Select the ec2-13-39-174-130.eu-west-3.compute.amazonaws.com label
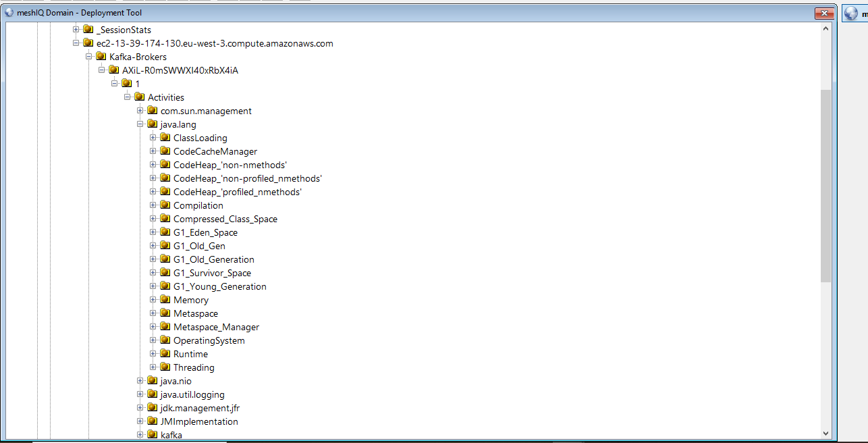This screenshot has height=443, width=868. [x=215, y=43]
